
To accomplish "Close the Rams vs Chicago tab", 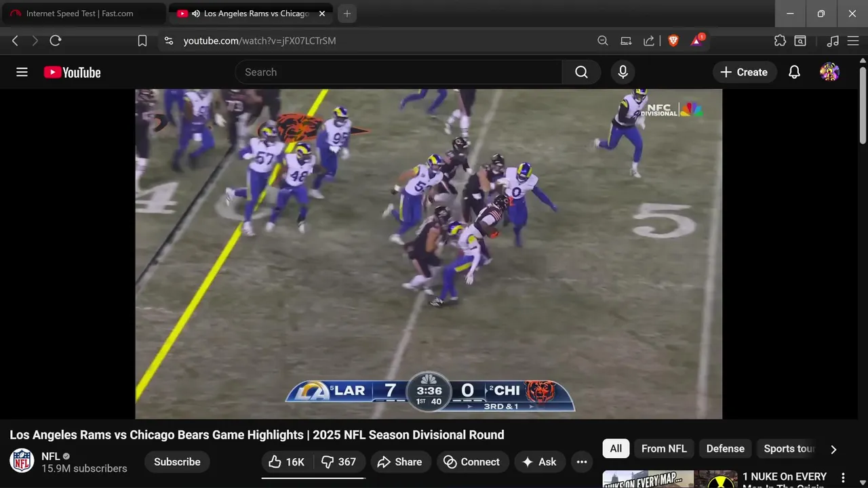I will click(x=322, y=14).
